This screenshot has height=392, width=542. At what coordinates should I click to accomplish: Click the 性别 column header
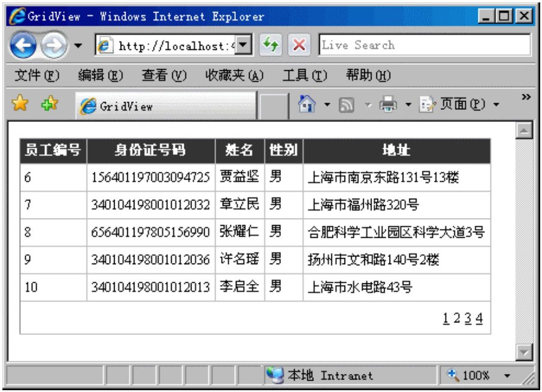(283, 151)
